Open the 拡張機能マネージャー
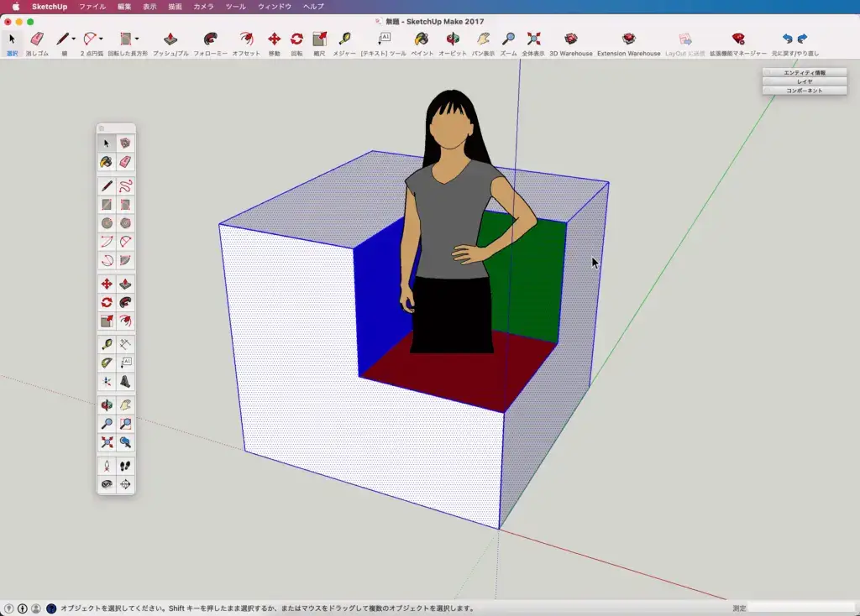This screenshot has height=616, width=860. click(738, 44)
